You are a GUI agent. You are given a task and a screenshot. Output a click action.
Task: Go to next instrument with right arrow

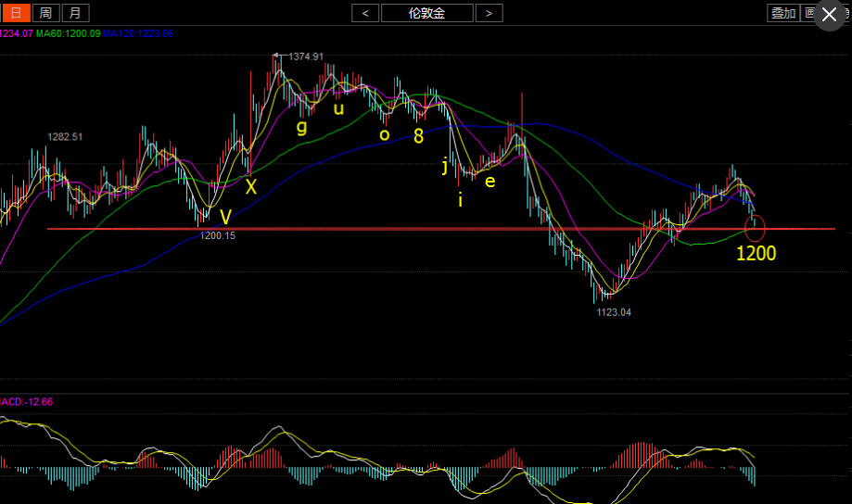point(489,12)
